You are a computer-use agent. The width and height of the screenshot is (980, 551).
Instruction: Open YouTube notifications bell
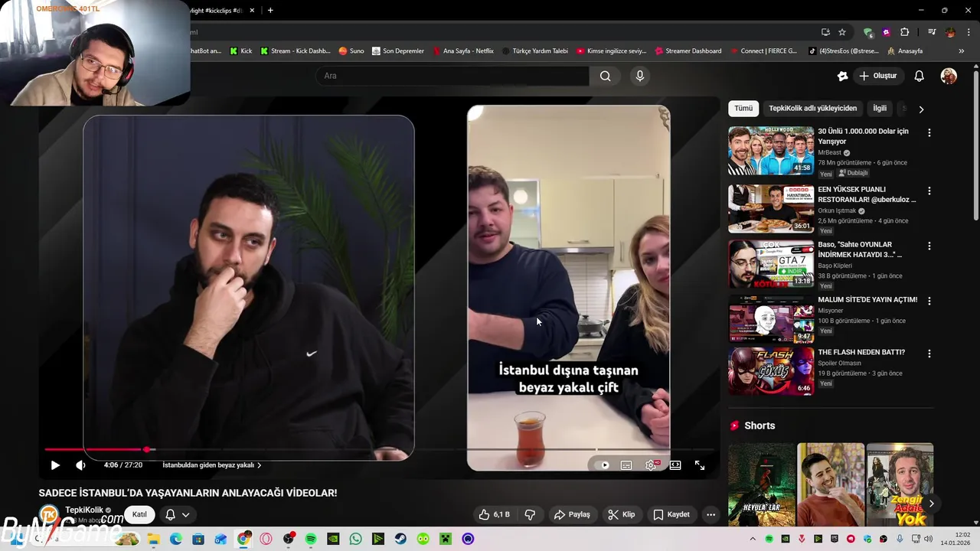click(919, 76)
